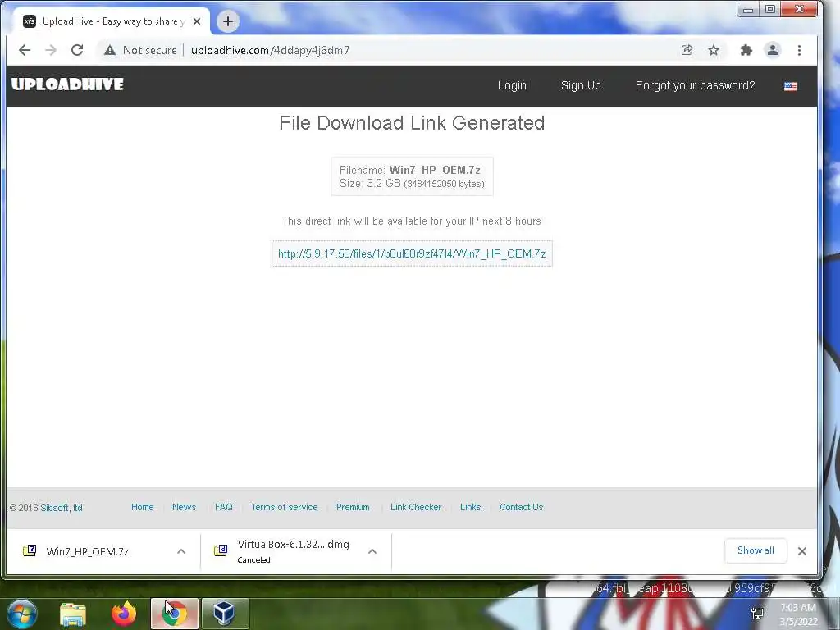Click the 7z file icon in downloads bar
The image size is (840, 630).
30,550
